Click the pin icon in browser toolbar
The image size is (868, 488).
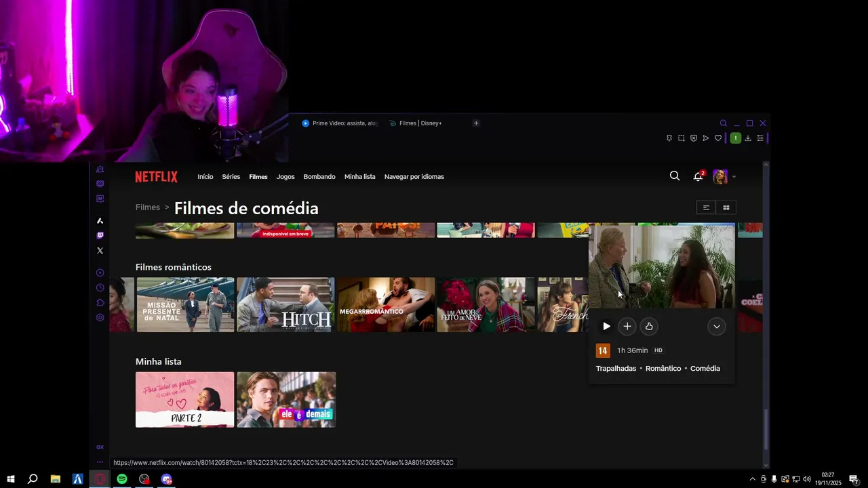point(669,138)
